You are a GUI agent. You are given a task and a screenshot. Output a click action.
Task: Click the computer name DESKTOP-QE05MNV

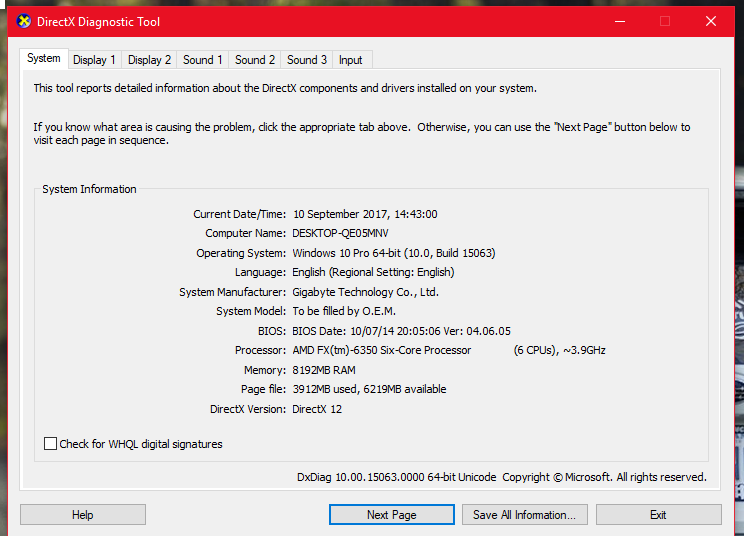pyautogui.click(x=340, y=233)
